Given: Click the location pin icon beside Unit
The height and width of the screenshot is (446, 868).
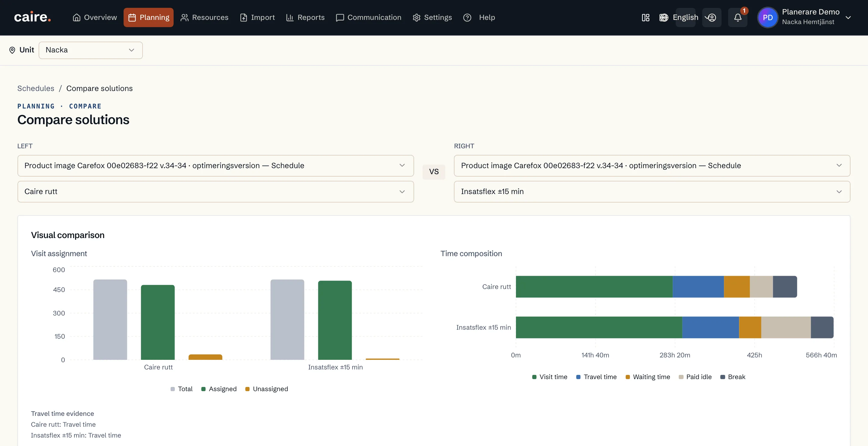Looking at the screenshot, I should coord(12,50).
